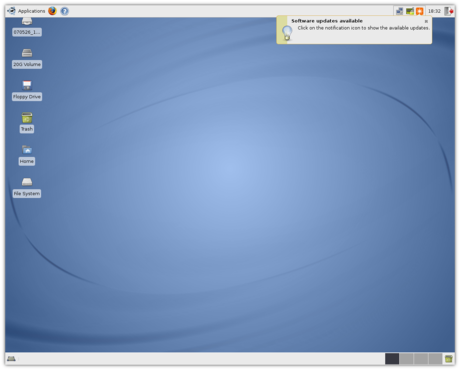
Task: Switch to the fourth workspace
Action: (435, 359)
